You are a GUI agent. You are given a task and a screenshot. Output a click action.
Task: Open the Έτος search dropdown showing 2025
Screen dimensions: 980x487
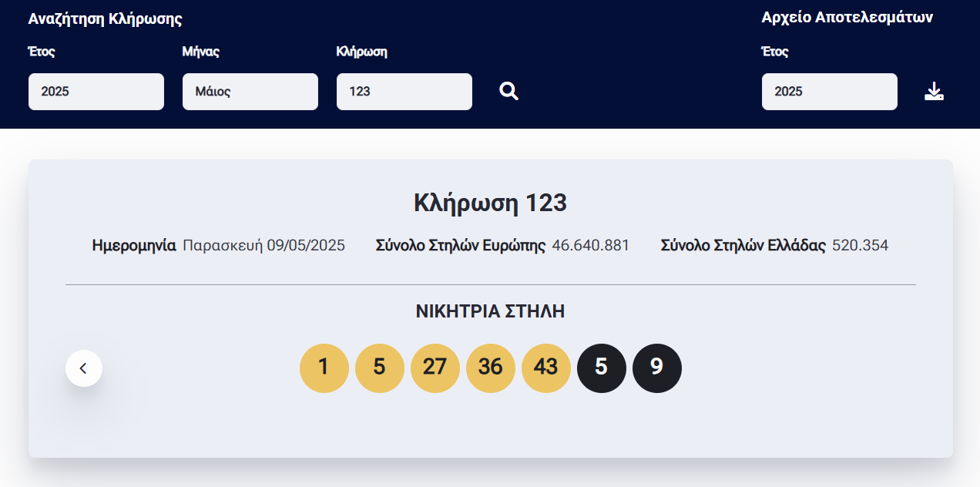tap(96, 92)
